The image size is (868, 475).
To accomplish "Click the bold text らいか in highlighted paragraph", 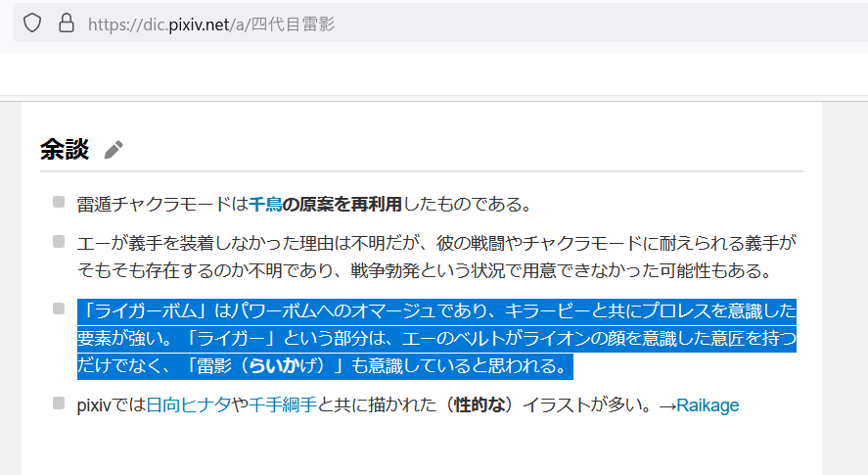I will pyautogui.click(x=275, y=366).
